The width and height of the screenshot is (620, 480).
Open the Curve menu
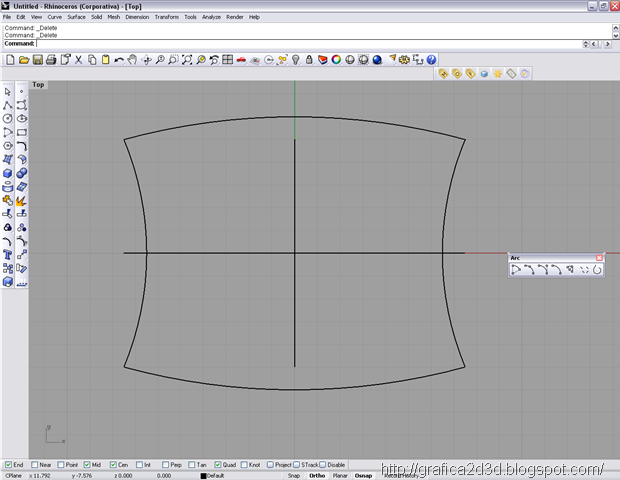coord(55,17)
